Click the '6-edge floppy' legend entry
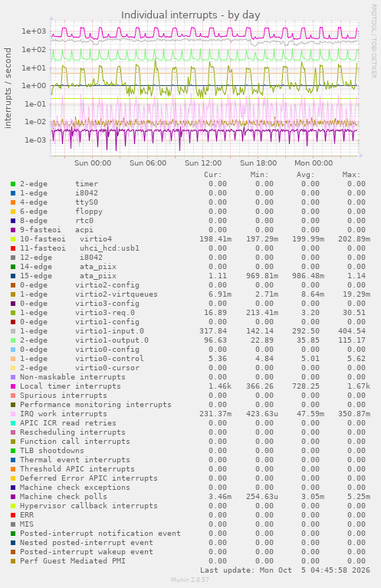This screenshot has height=588, width=381. point(61,212)
